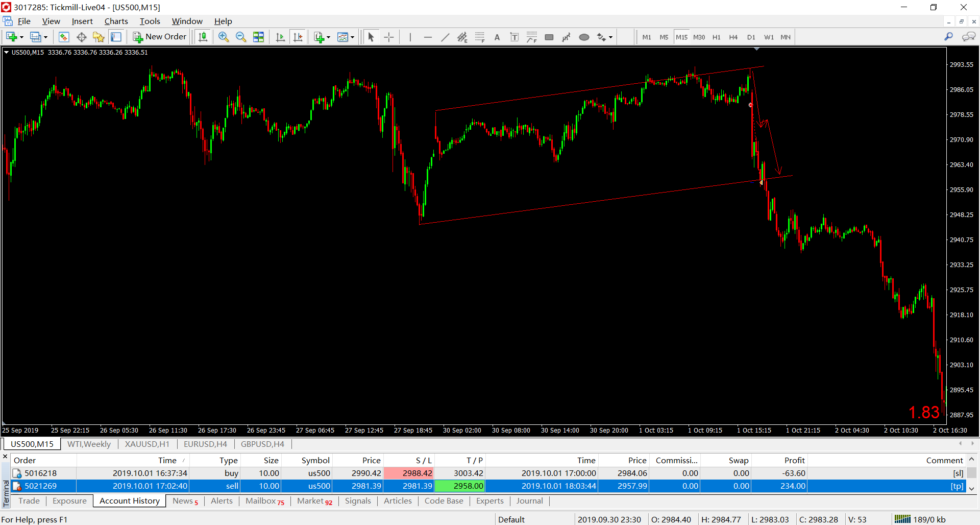
Task: Click the terminal vertical scrollbar thumb
Action: pyautogui.click(x=971, y=473)
